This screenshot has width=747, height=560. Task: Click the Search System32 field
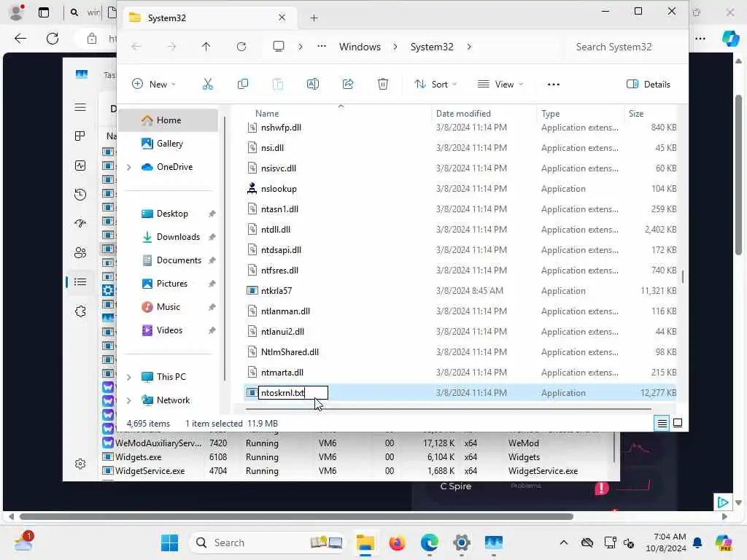624,47
